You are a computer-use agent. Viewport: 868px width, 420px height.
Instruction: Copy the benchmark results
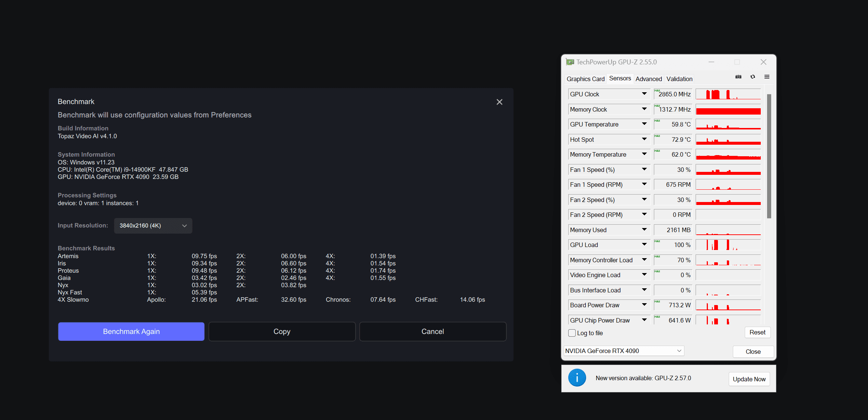(x=282, y=331)
